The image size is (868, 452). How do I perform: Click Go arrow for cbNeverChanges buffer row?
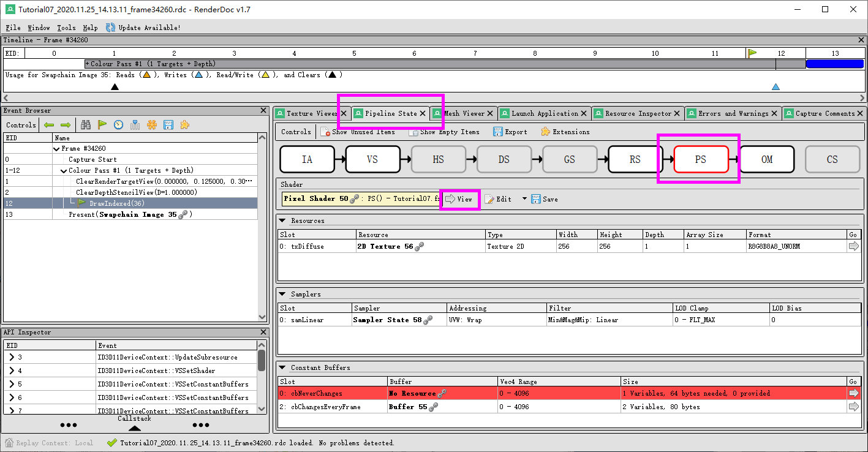point(854,393)
